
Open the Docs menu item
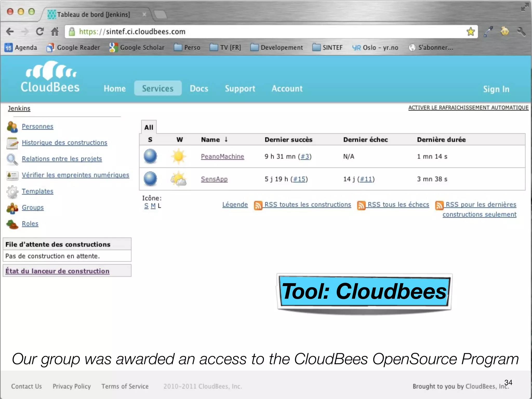click(x=199, y=89)
